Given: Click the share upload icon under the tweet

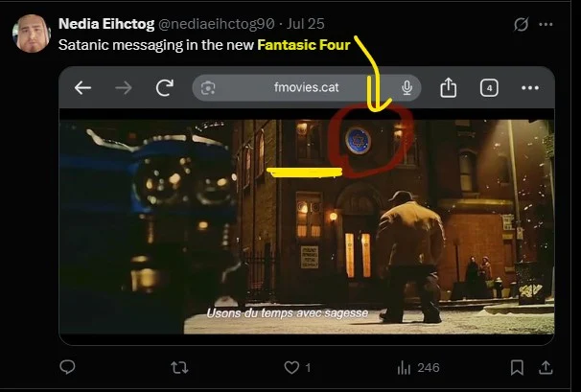Looking at the screenshot, I should coord(546,367).
